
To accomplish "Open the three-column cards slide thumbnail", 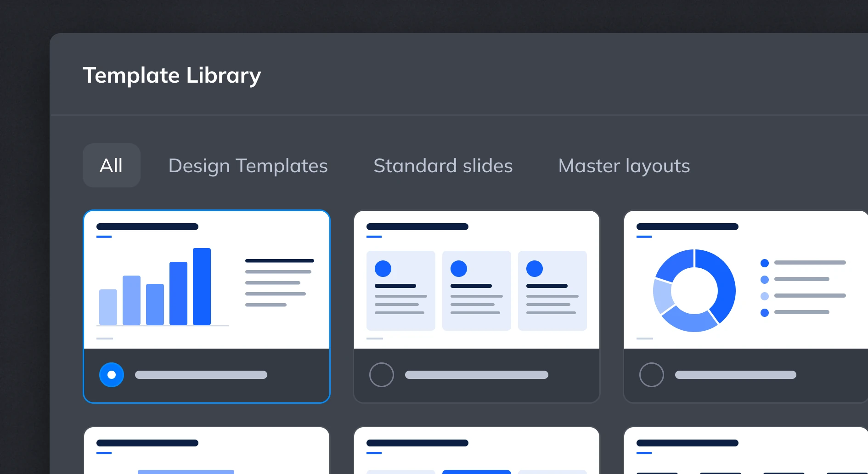I will [x=477, y=280].
